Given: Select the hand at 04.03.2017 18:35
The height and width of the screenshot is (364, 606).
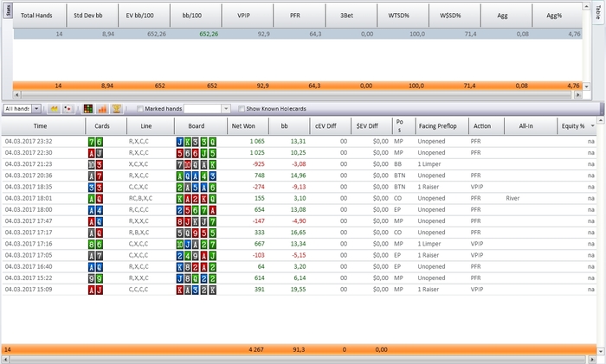Looking at the screenshot, I should 300,188.
